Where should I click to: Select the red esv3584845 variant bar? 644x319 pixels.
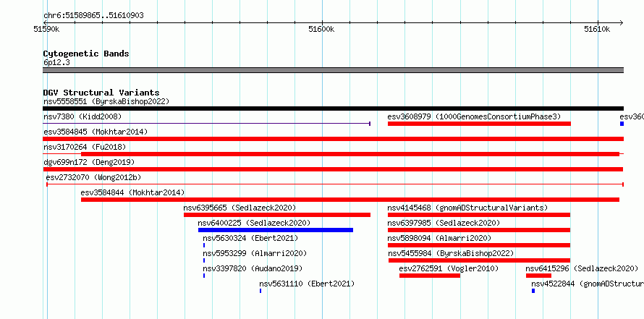coord(333,139)
